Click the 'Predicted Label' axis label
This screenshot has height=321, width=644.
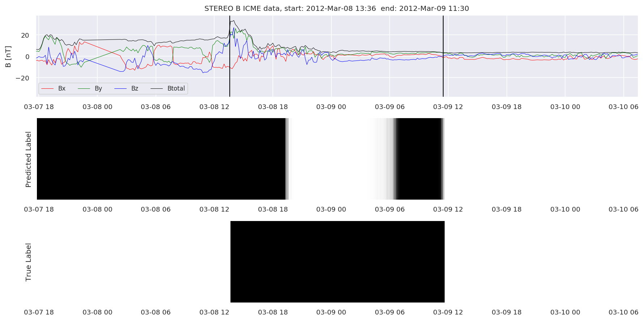(x=29, y=159)
